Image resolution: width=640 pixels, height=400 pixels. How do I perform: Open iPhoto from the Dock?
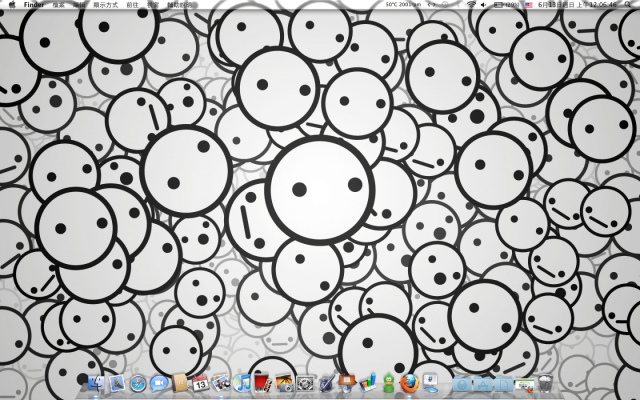coord(284,384)
